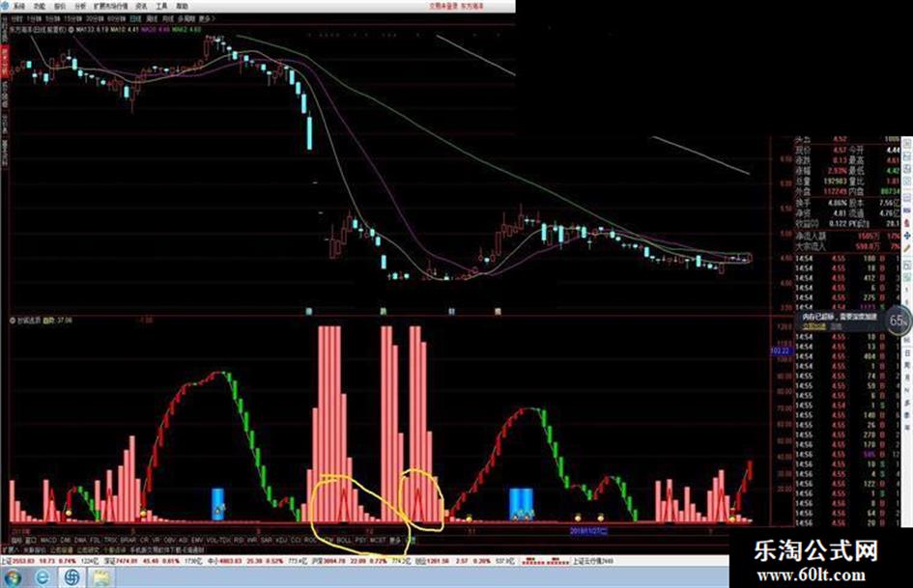Select the MCST indicator tab

[378, 541]
